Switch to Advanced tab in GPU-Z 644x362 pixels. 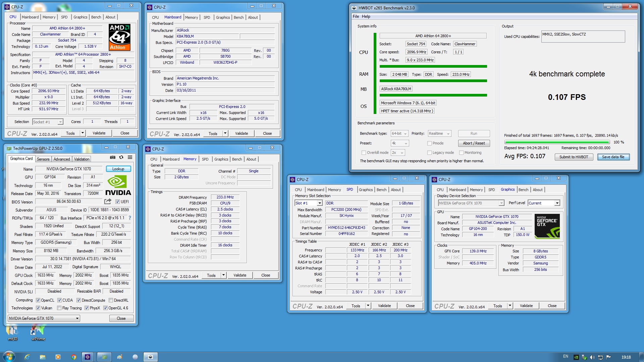(62, 159)
